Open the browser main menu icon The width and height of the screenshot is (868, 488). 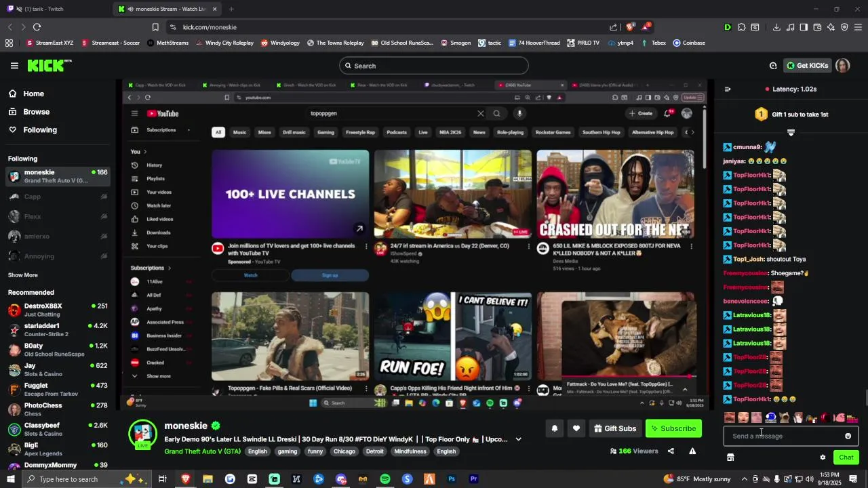click(x=858, y=27)
